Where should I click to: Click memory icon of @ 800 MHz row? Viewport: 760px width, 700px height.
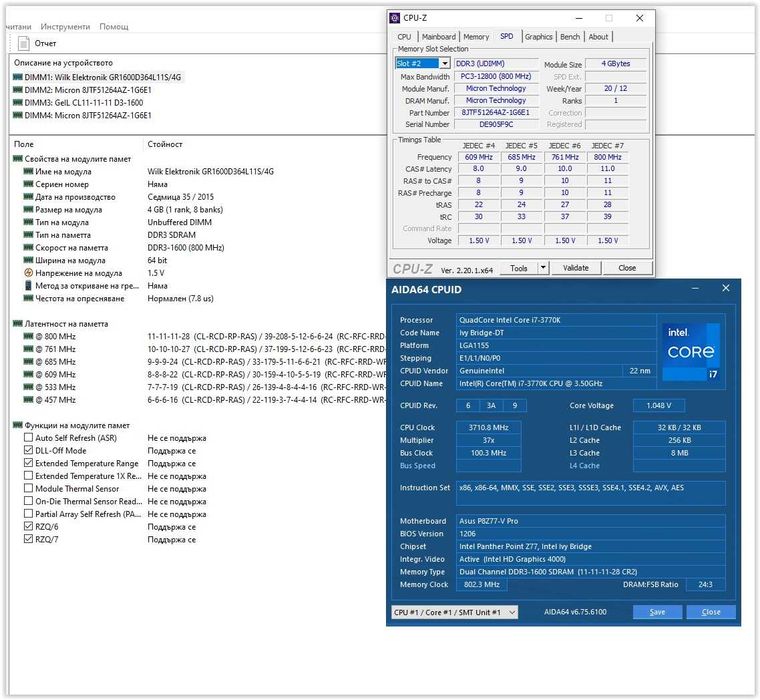coord(28,336)
